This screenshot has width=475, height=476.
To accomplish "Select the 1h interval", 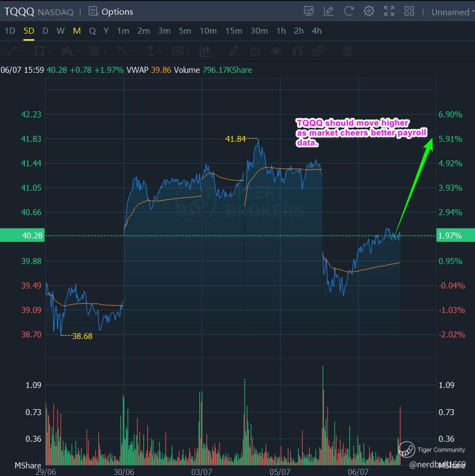I will click(281, 30).
